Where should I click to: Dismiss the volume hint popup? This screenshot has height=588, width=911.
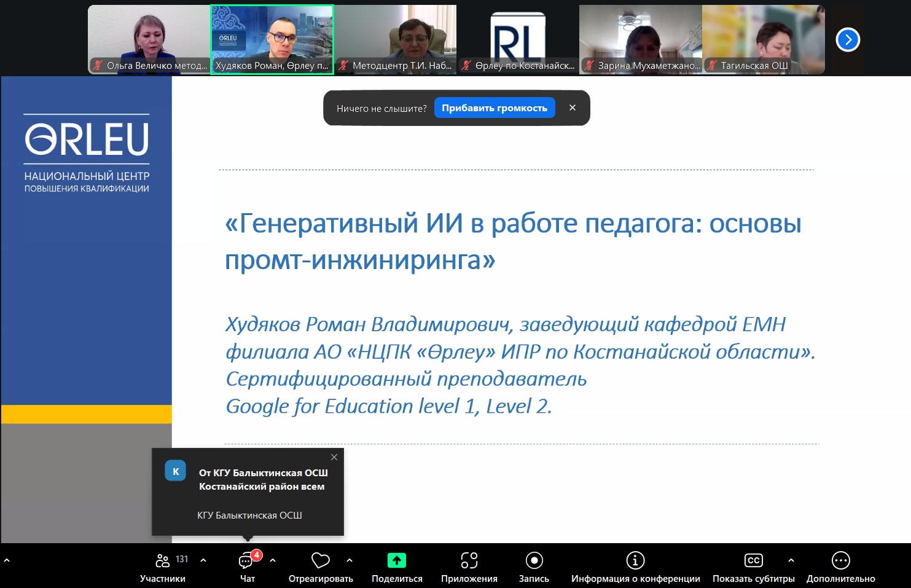573,108
